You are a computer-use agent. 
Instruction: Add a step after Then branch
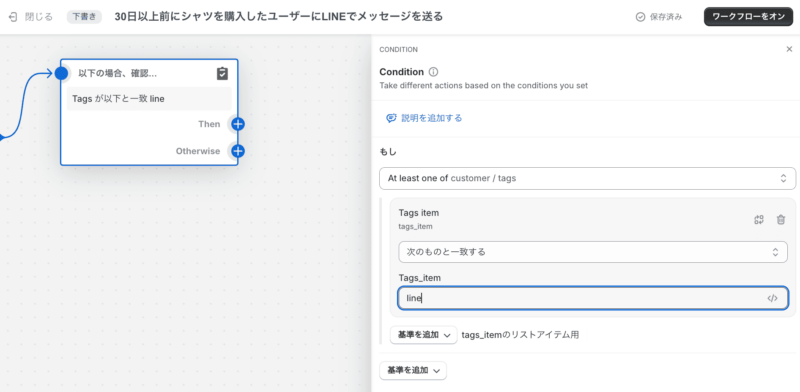(x=238, y=124)
